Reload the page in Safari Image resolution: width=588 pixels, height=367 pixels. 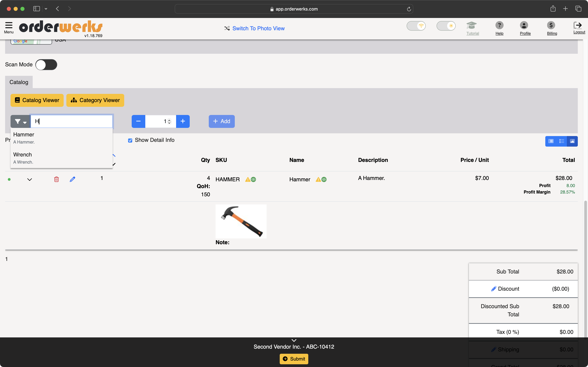pos(409,9)
